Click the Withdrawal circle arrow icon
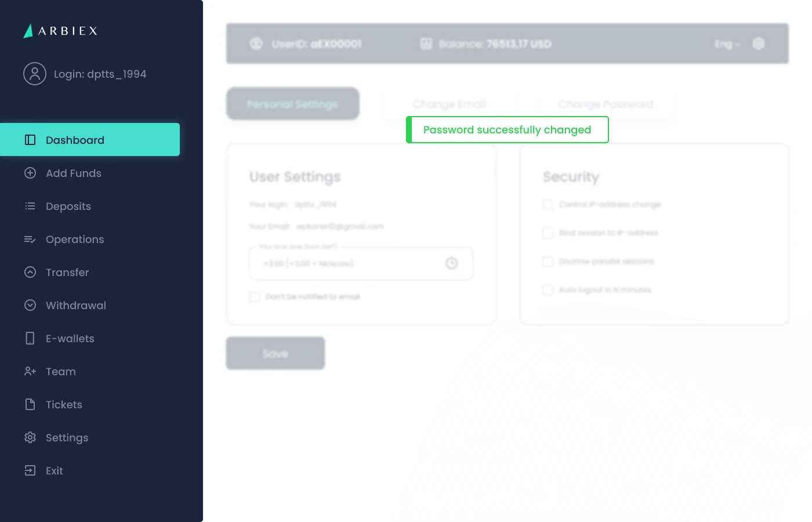This screenshot has width=812, height=522. [30, 305]
